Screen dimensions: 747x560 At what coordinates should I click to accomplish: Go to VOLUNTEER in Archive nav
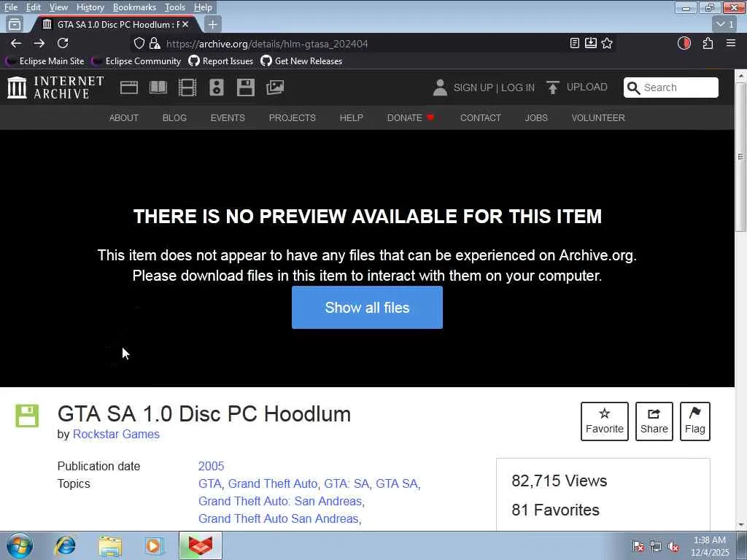tap(598, 117)
